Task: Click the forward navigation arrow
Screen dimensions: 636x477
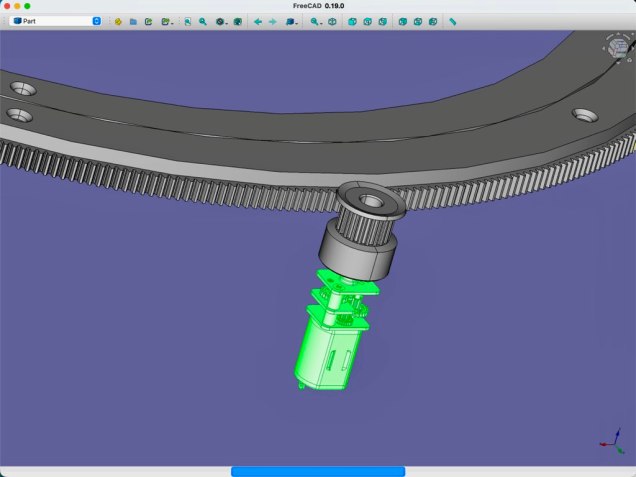Action: pyautogui.click(x=273, y=20)
